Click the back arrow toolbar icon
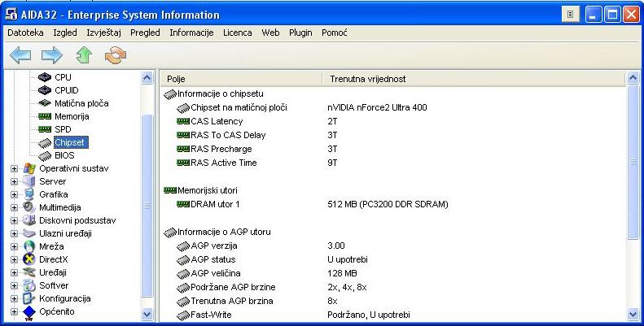Image resolution: width=644 pixels, height=326 pixels. coord(20,54)
